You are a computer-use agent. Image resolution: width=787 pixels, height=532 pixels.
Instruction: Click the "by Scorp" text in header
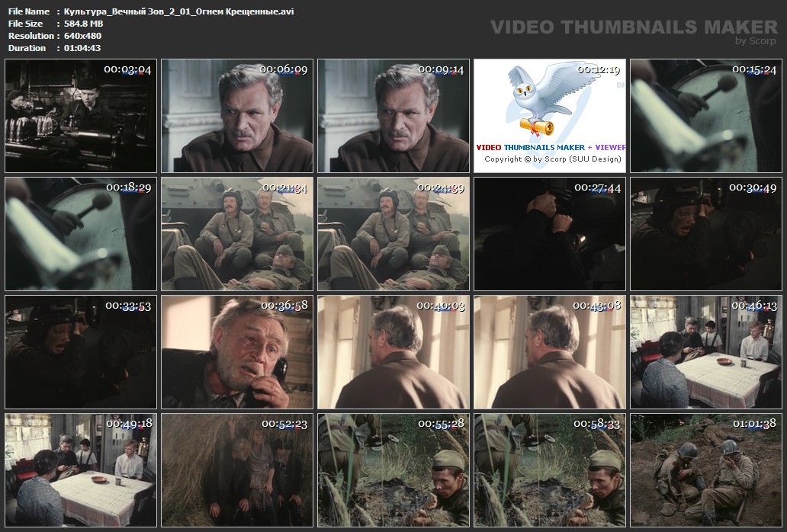pyautogui.click(x=755, y=41)
